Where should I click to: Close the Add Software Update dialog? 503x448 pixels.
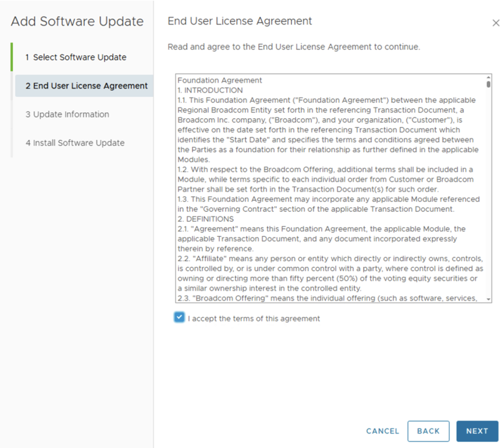(496, 23)
